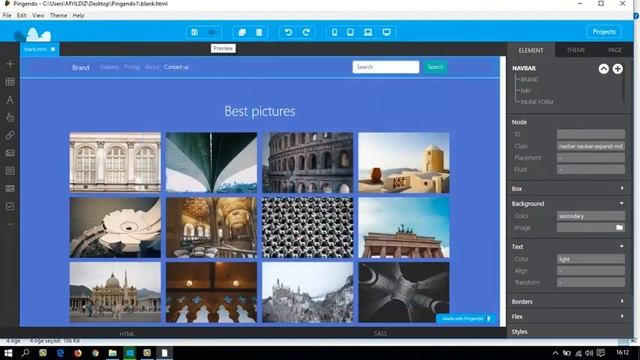640x360 pixels.
Task: Switch to the THEME tab
Action: tap(576, 50)
